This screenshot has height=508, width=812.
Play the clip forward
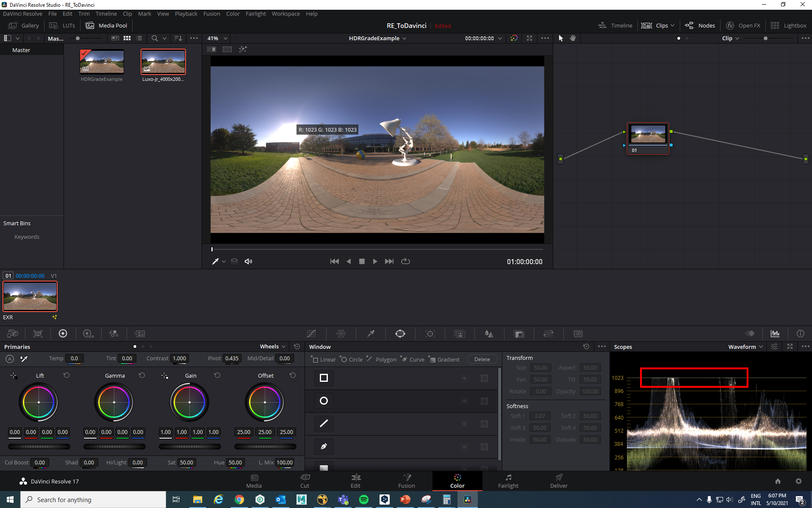coord(375,262)
